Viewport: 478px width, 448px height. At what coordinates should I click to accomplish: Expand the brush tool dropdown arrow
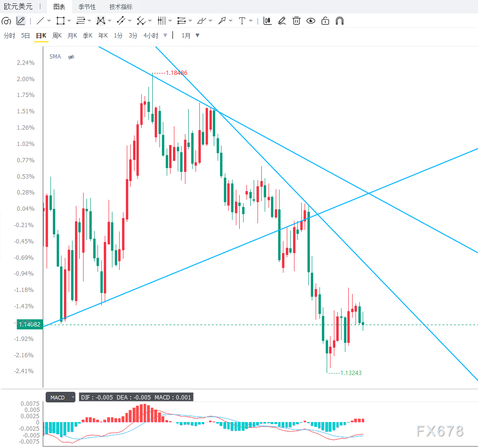click(210, 21)
